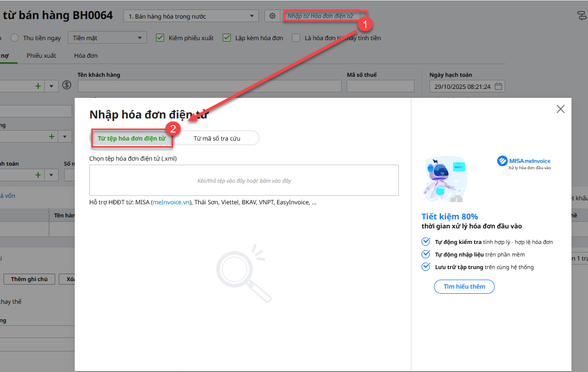This screenshot has width=588, height=372.
Task: Switch to the Từ mã số tra cứu tab
Action: tap(217, 138)
